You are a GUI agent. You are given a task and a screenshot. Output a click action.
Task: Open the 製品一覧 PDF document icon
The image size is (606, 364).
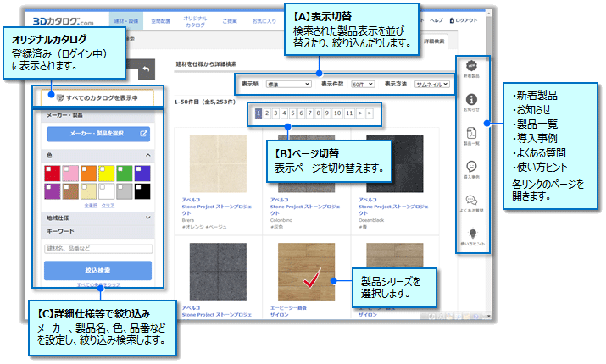pos(471,133)
